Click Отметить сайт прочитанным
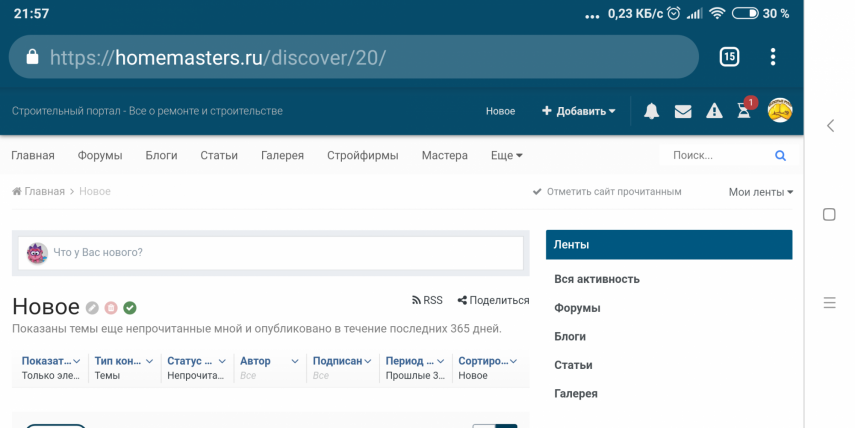 click(607, 192)
